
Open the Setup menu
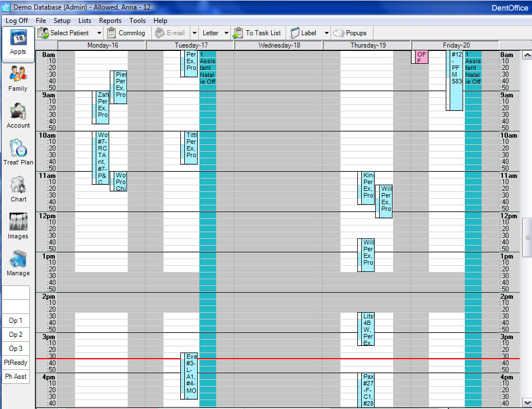[x=62, y=21]
